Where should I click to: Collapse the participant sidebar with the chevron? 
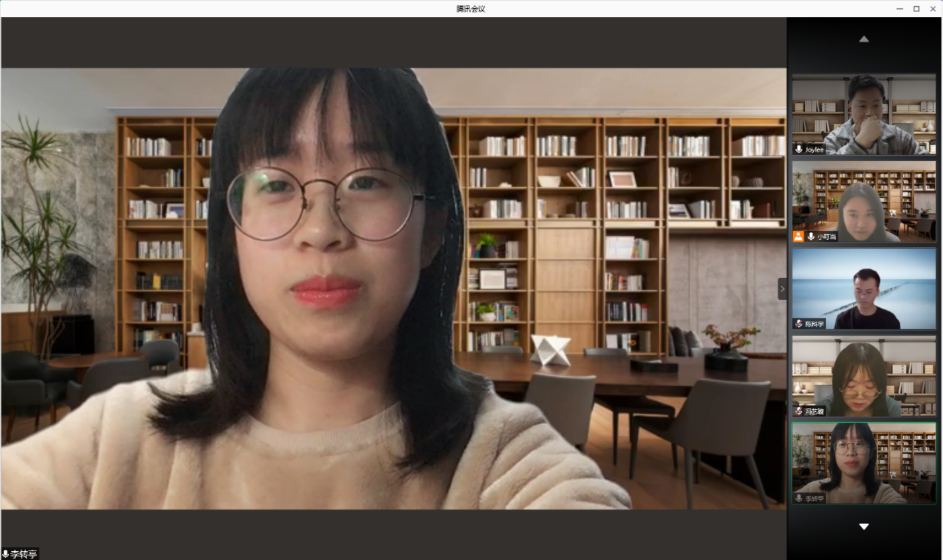tap(782, 289)
